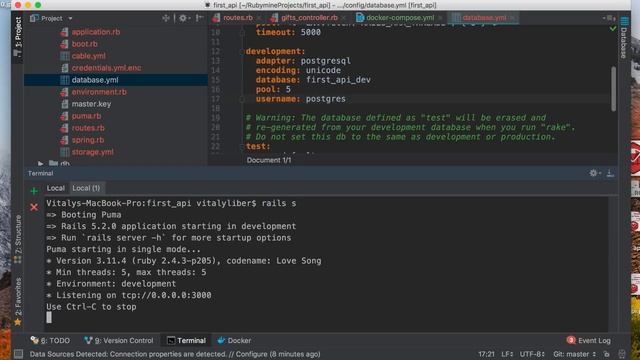The height and width of the screenshot is (360, 640).
Task: Open the Docker tool window
Action: click(x=234, y=340)
